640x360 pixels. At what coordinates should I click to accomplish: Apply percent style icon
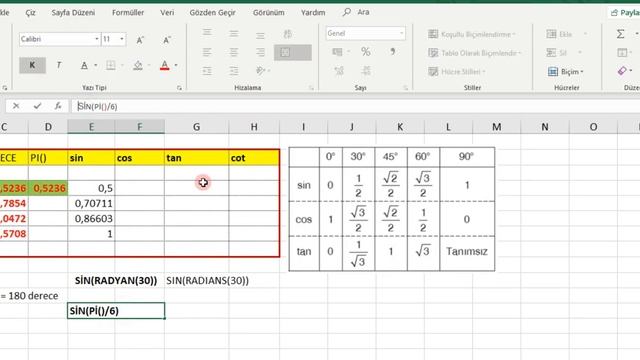click(366, 52)
